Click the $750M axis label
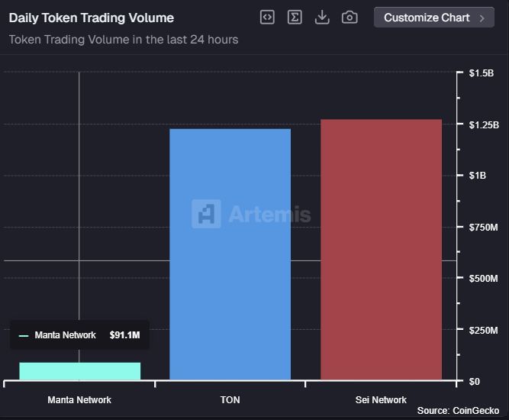Image resolution: width=509 pixels, height=420 pixels. point(483,228)
